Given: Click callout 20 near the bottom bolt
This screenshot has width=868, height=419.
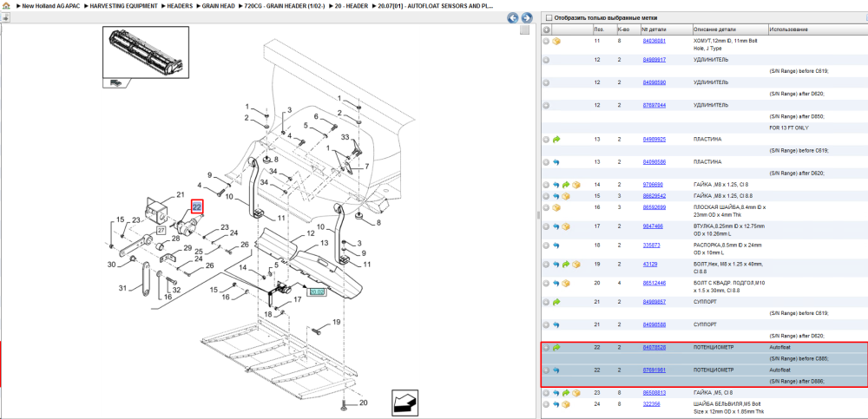Looking at the screenshot, I should tap(363, 403).
